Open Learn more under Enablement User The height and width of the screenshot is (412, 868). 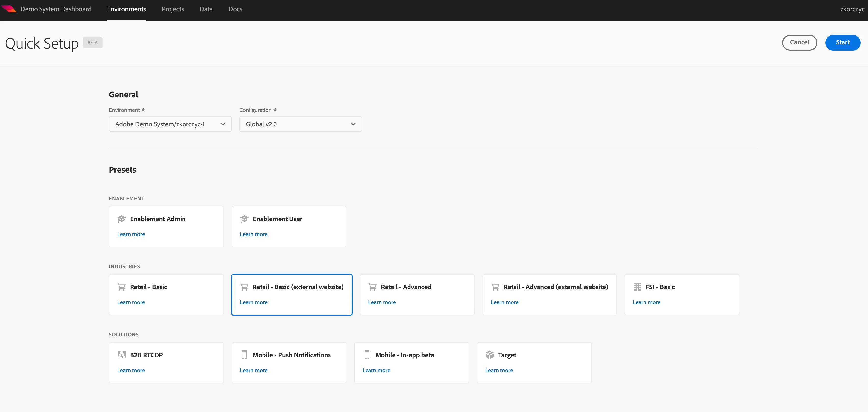point(254,234)
